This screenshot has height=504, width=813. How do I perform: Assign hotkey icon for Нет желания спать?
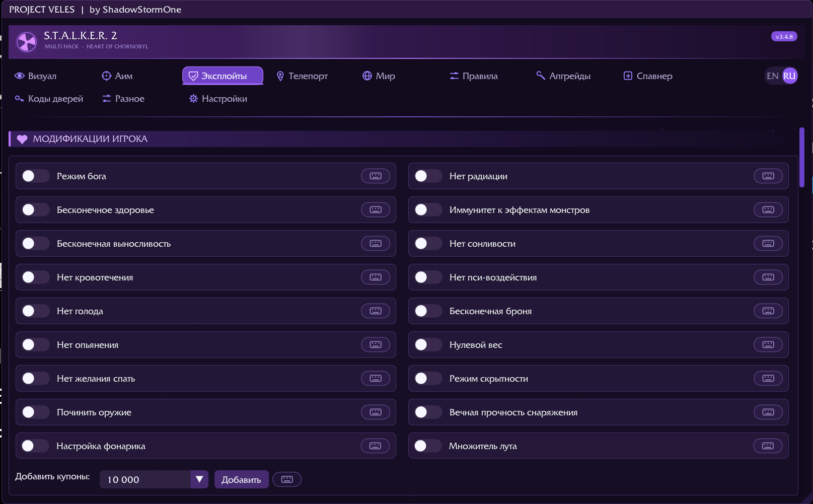tap(376, 378)
